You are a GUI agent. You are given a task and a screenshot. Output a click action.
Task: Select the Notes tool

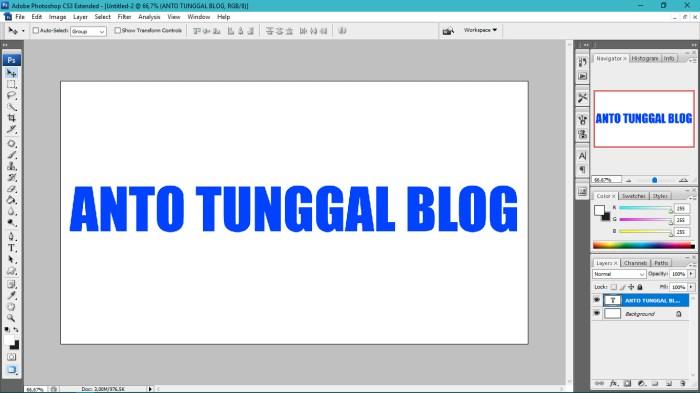pyautogui.click(x=12, y=284)
